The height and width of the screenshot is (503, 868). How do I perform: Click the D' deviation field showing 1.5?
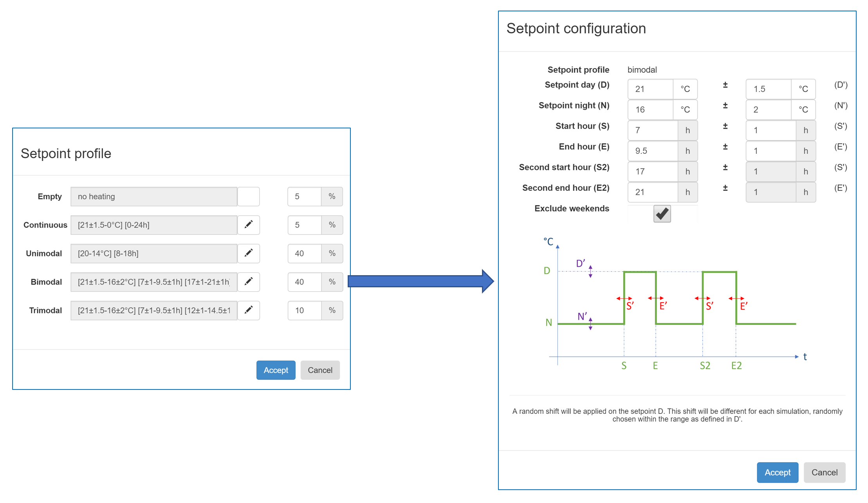coord(768,89)
